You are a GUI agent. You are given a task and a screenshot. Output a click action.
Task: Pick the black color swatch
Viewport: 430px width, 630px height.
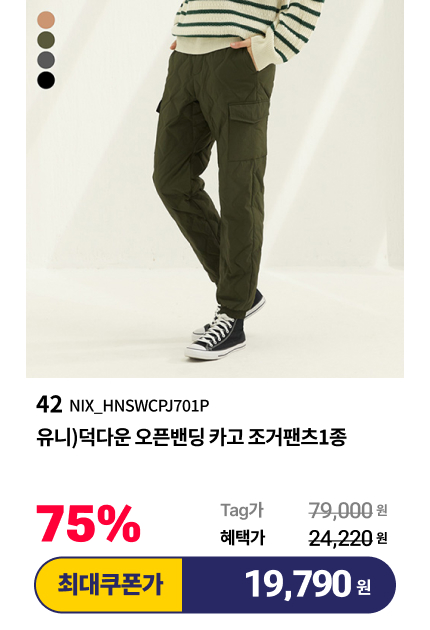(x=46, y=80)
